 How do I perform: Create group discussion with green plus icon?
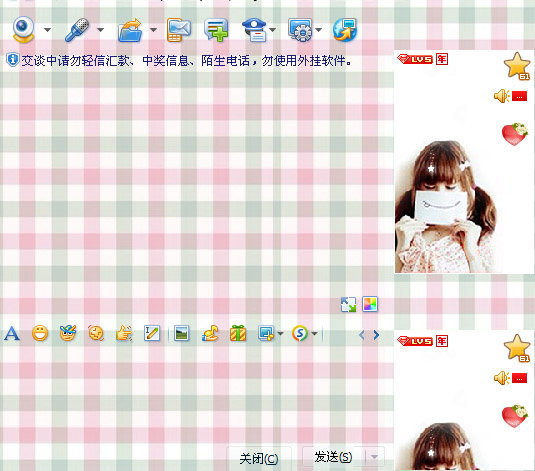click(216, 30)
